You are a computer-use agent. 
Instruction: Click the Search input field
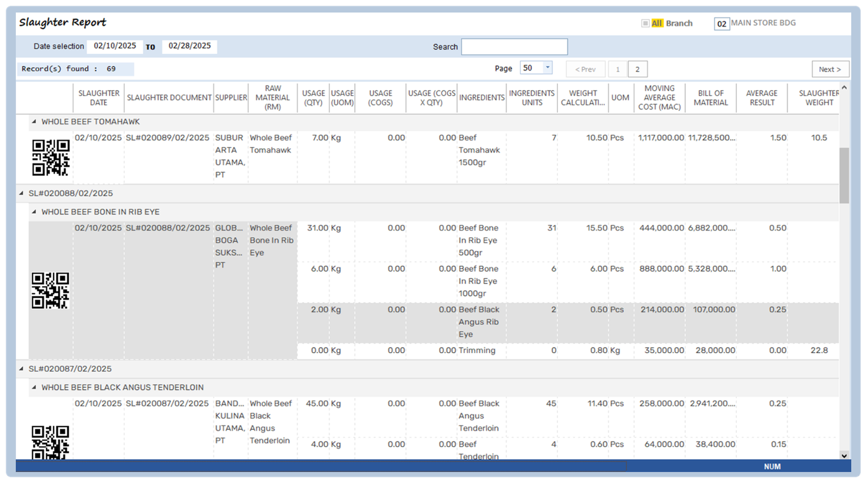point(514,47)
